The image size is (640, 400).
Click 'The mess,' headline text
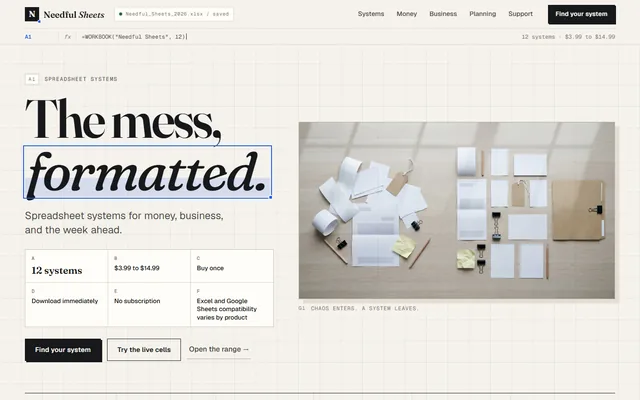pyautogui.click(x=123, y=120)
